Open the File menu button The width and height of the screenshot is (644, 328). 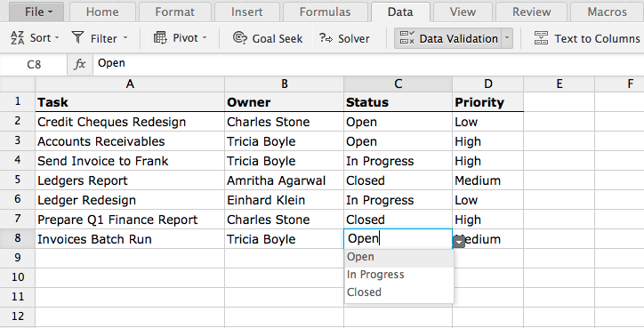37,12
